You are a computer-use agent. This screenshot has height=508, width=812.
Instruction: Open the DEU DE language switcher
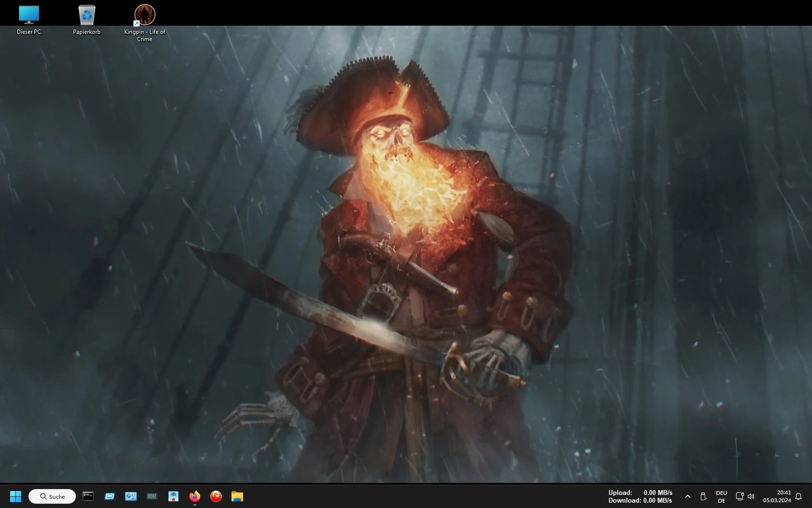pyautogui.click(x=721, y=497)
